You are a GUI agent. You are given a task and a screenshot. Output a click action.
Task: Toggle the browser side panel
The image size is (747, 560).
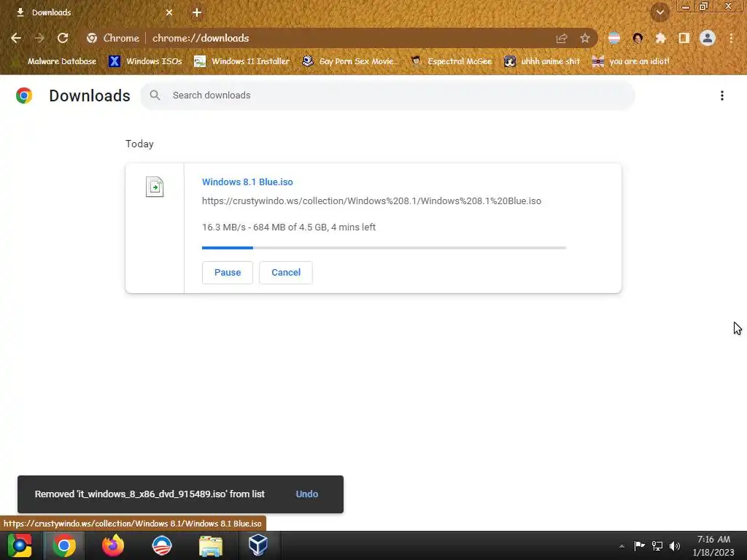[684, 38]
